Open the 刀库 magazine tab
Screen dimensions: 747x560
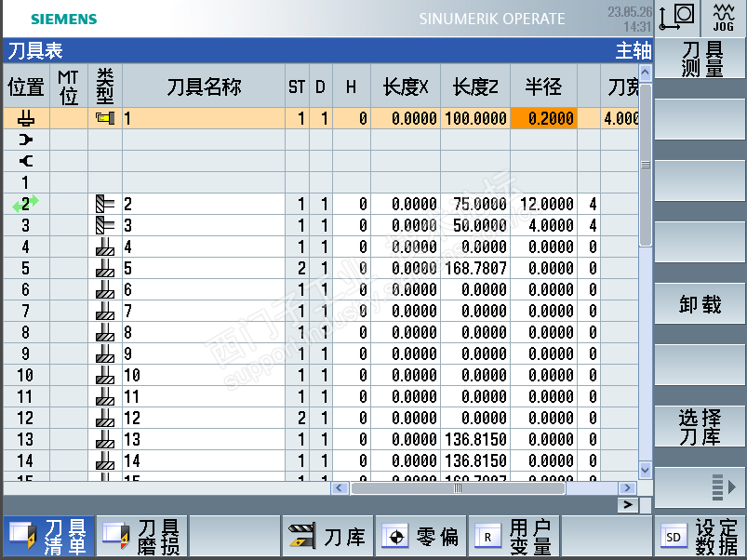pos(327,536)
